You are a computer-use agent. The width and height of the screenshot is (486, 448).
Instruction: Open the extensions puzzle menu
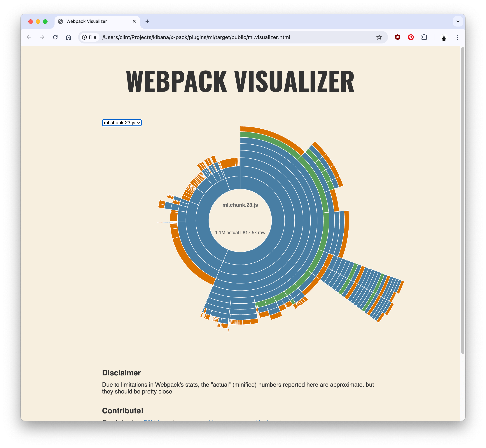[424, 37]
